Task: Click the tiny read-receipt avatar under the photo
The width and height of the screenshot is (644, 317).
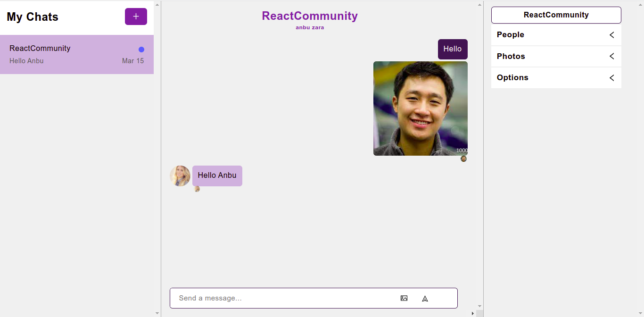Action: 463,159
